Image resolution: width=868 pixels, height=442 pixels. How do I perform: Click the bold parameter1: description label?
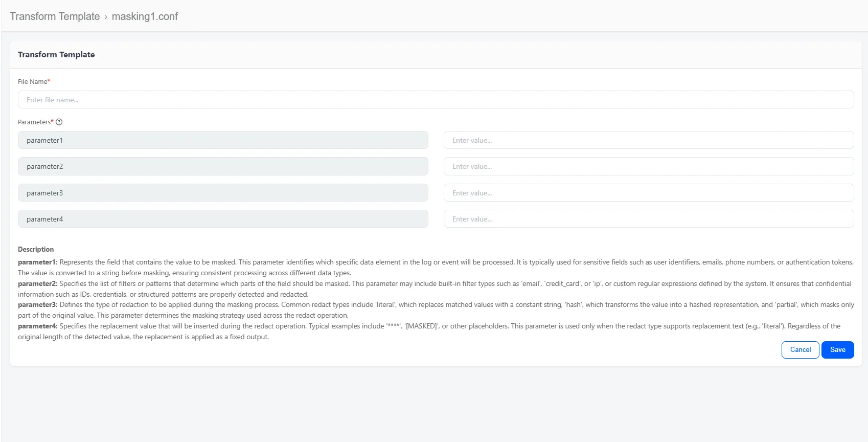[38, 262]
